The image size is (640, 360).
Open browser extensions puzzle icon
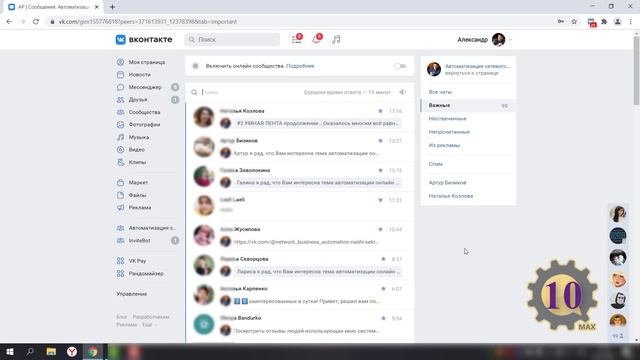604,22
